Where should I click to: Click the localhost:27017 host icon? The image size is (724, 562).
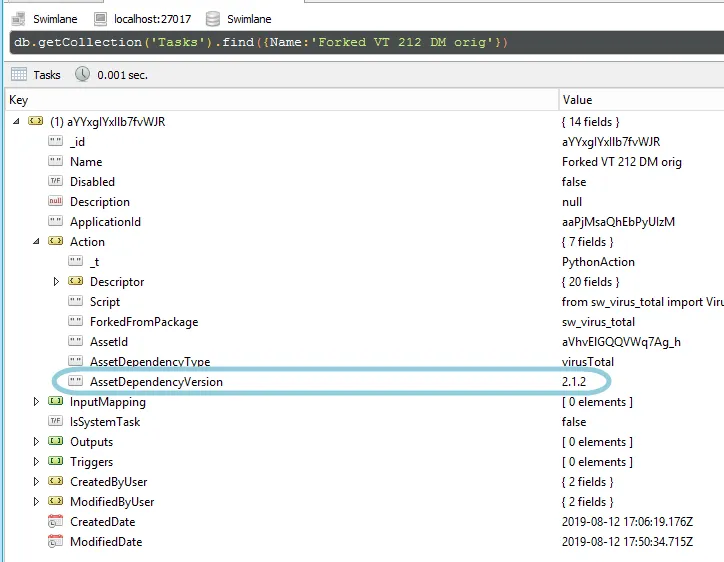(x=100, y=19)
